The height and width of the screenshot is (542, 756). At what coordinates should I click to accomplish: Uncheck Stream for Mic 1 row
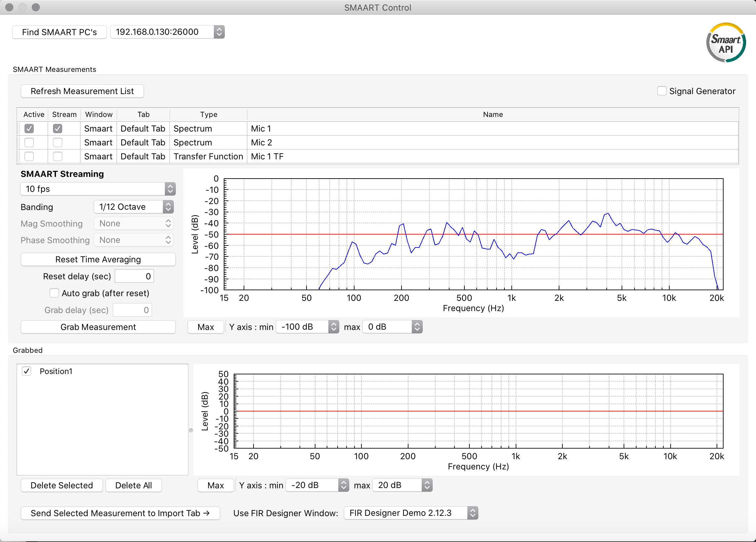coord(57,129)
